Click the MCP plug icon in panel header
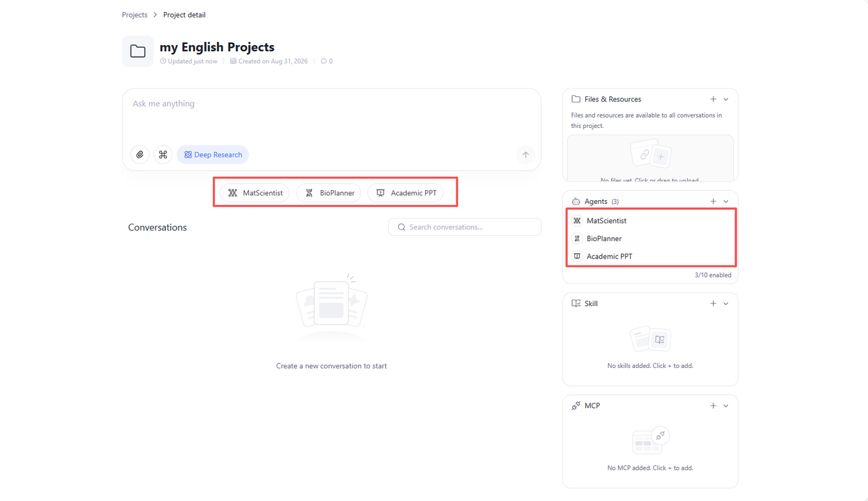868x501 pixels. 576,406
